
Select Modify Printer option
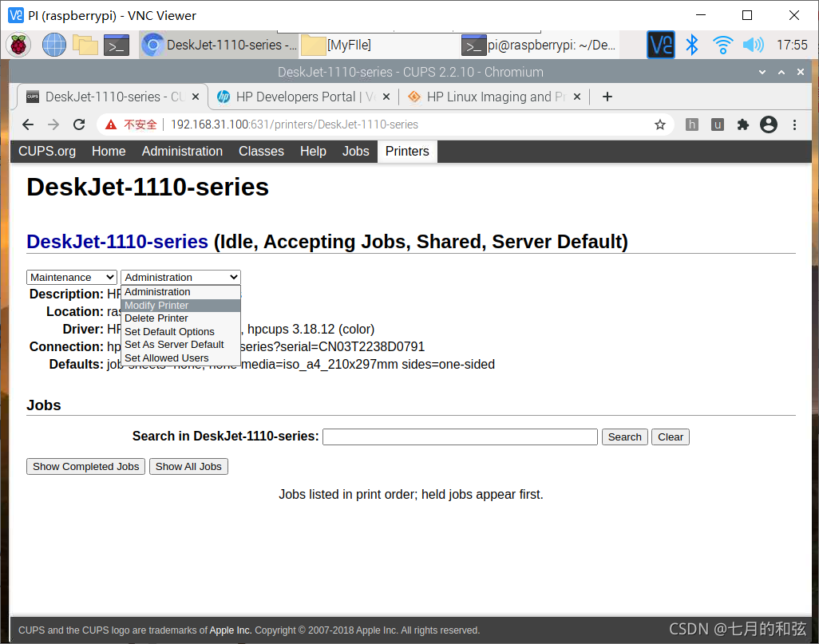[180, 305]
